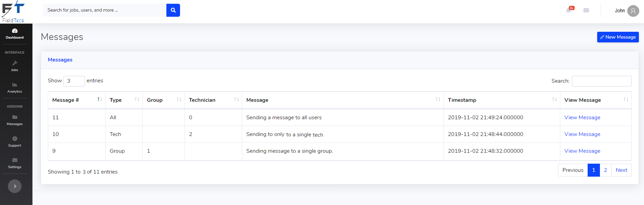This screenshot has height=205, width=644.
Task: Expand the sidebar with the chevron toggle
Action: tap(15, 186)
